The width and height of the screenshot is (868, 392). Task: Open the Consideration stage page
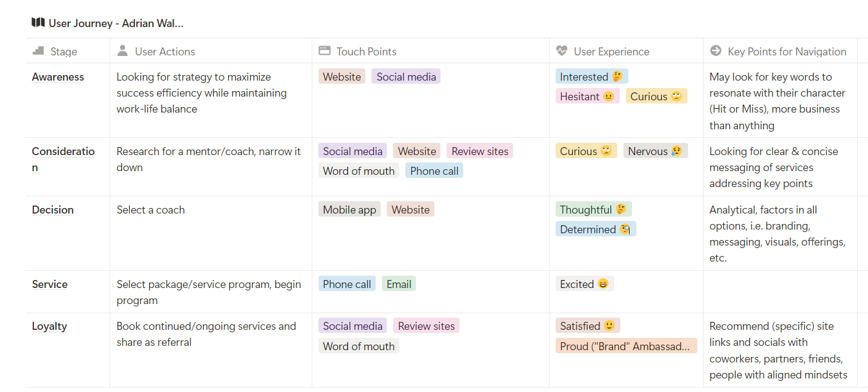pos(63,159)
